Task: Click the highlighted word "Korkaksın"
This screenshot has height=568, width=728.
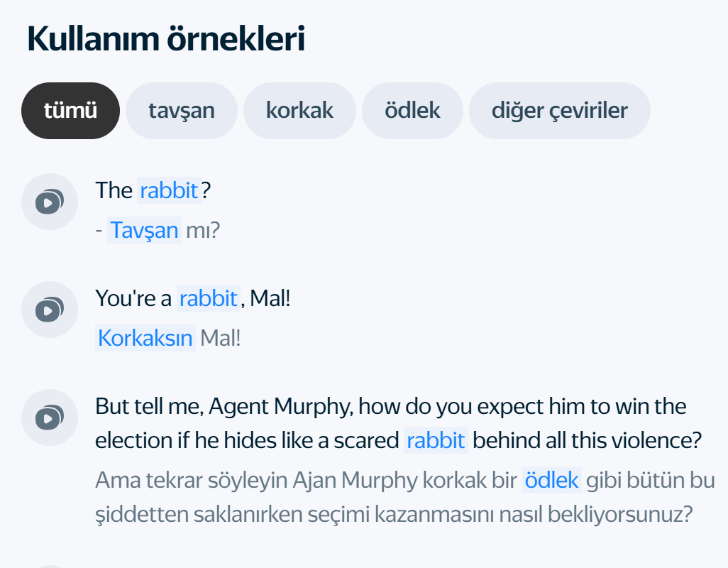Action: (145, 338)
